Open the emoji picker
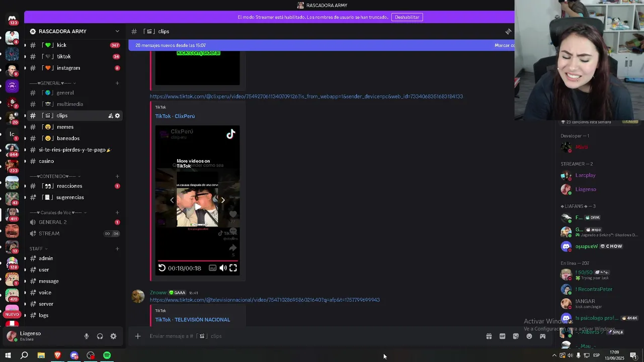Viewport: 644px width, 362px height. 529,336
